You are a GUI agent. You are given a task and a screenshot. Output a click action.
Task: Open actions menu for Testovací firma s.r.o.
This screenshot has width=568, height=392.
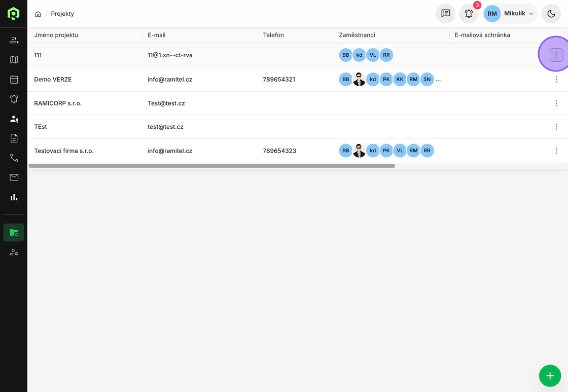(x=556, y=151)
